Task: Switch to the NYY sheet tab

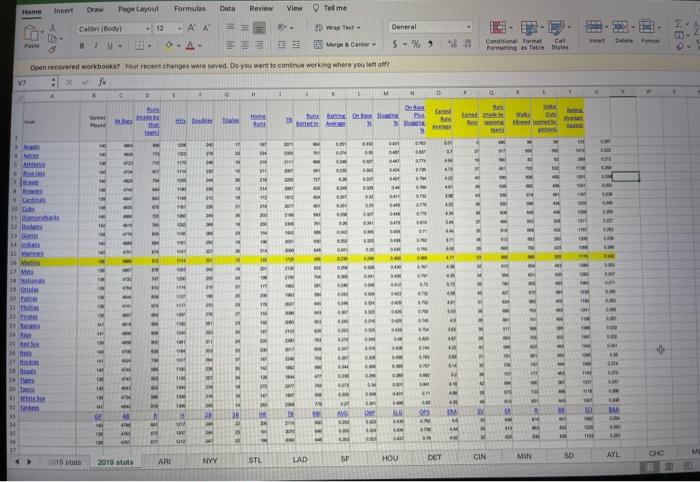Action: [210, 461]
